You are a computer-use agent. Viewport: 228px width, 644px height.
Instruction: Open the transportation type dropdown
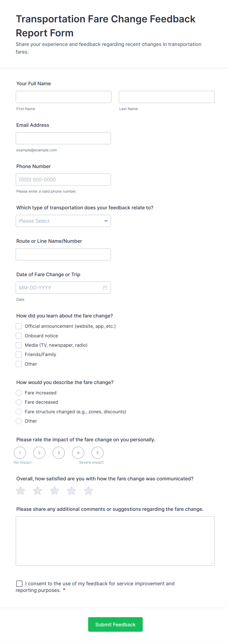(x=63, y=221)
